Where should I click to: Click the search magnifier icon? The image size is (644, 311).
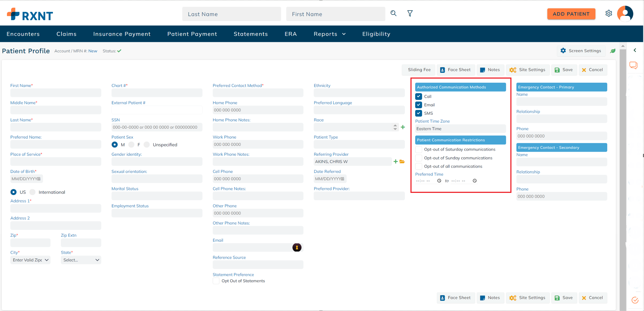click(x=393, y=13)
